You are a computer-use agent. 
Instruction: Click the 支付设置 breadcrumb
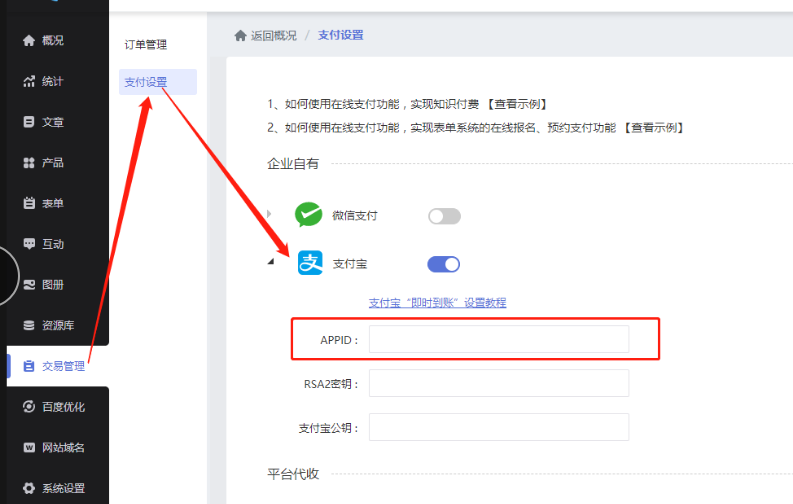click(340, 35)
